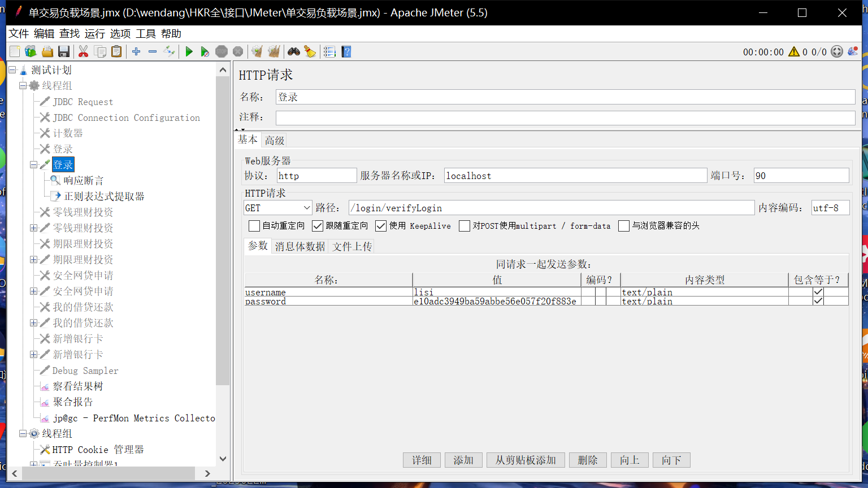The width and height of the screenshot is (868, 488).
Task: Enable 自动重定向 checkbox
Action: (x=254, y=226)
